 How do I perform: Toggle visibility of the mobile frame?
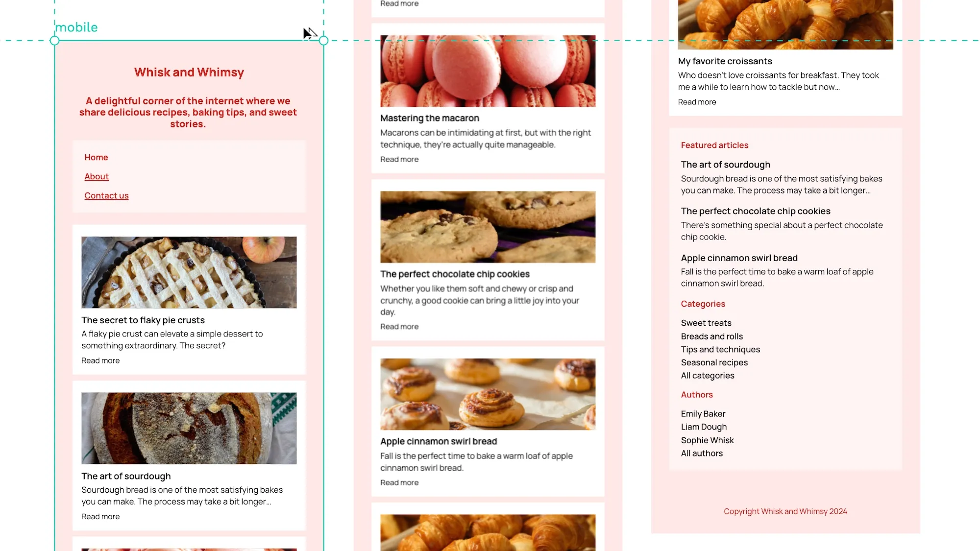(76, 27)
